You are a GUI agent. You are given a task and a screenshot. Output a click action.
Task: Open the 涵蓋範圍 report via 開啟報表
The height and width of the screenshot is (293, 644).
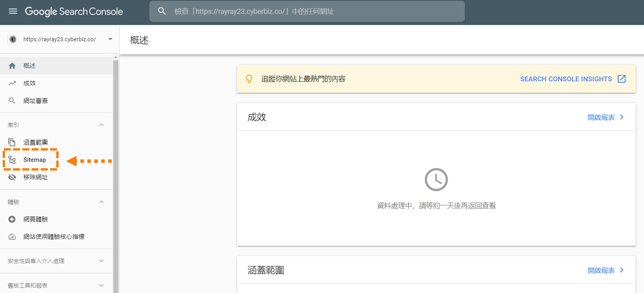point(601,271)
